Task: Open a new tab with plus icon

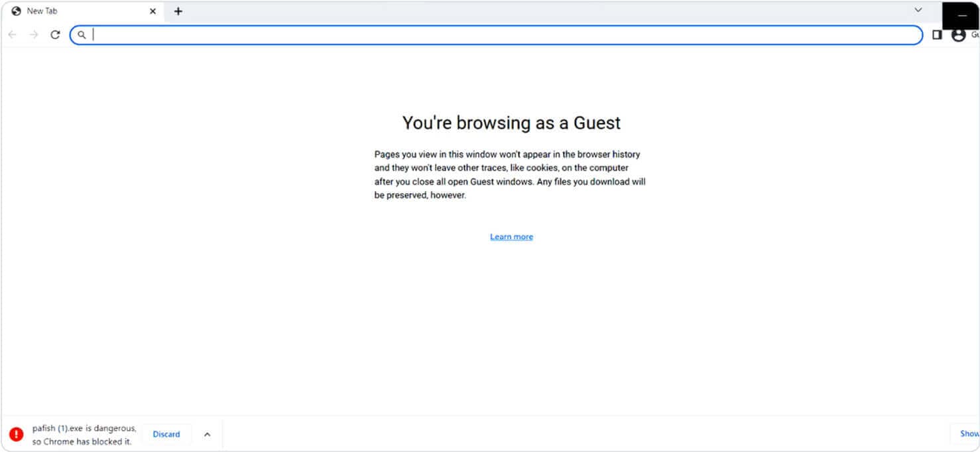Action: (x=178, y=11)
